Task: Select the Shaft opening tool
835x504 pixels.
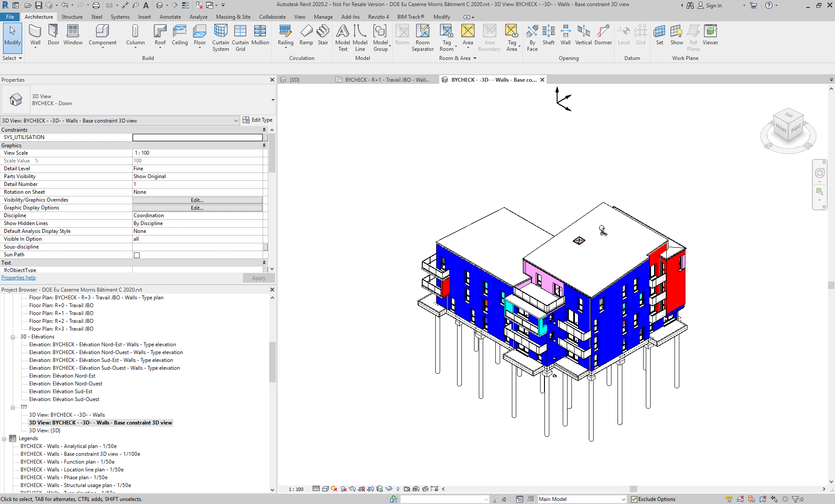Action: (x=548, y=35)
